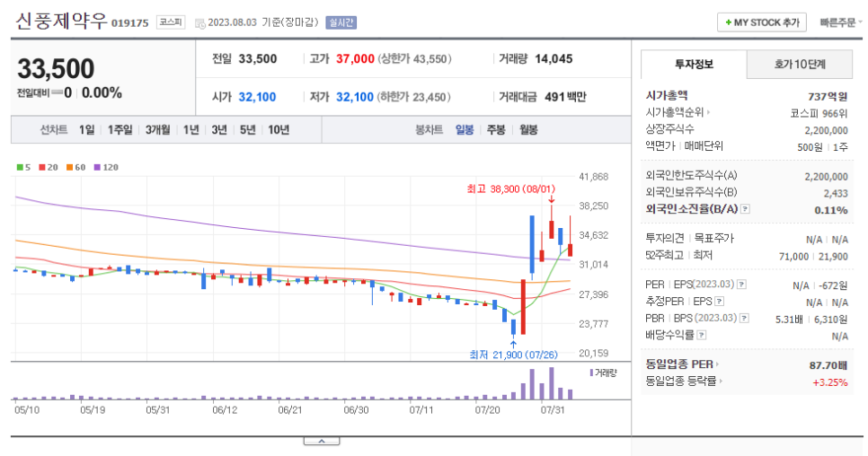Switch to 월봉 candle chart

(x=528, y=130)
